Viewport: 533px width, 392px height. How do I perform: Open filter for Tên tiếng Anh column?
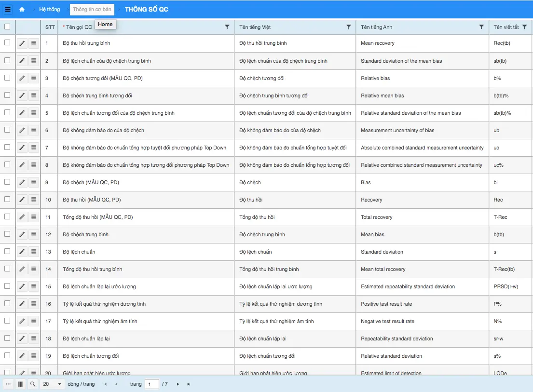pyautogui.click(x=481, y=27)
